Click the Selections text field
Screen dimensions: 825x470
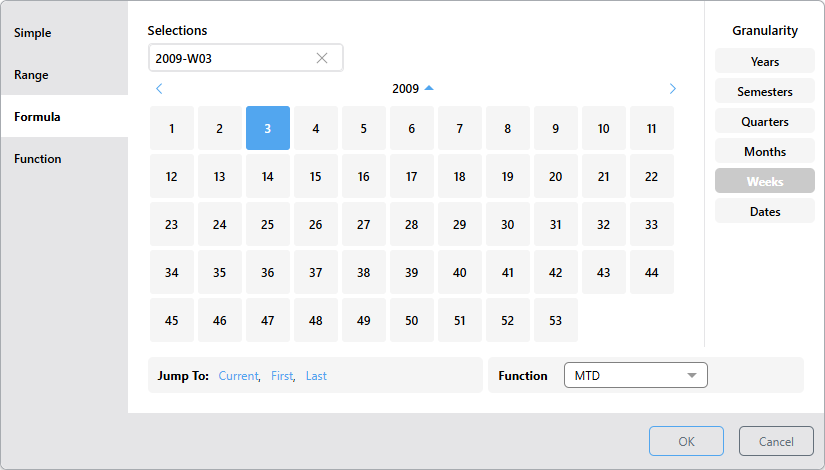coord(230,58)
